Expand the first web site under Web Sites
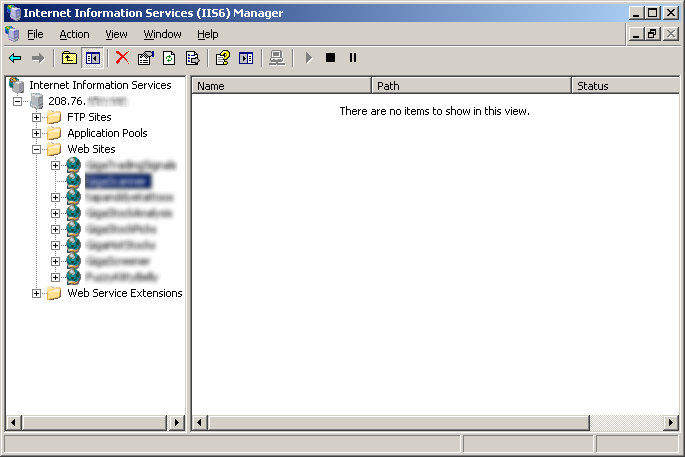 pyautogui.click(x=55, y=166)
